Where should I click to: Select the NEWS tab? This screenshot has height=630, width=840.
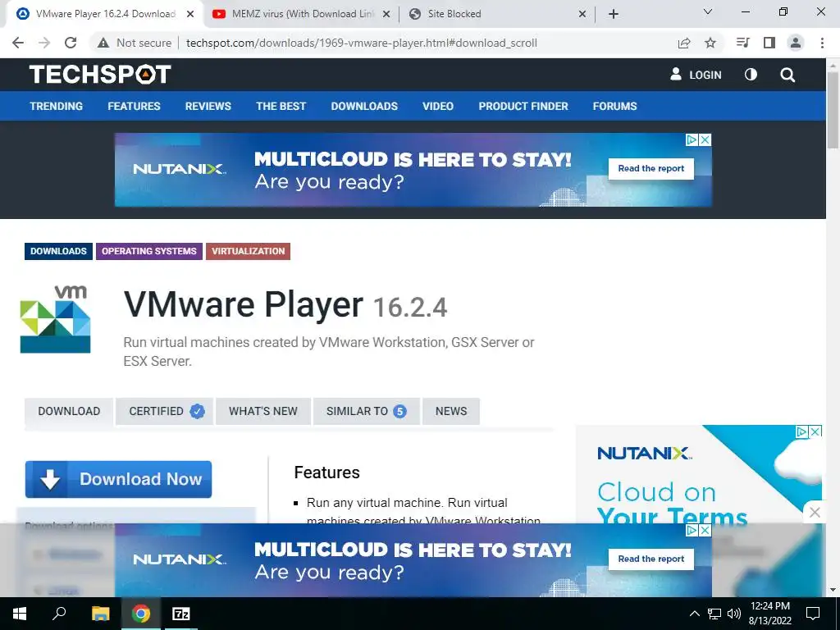[451, 411]
